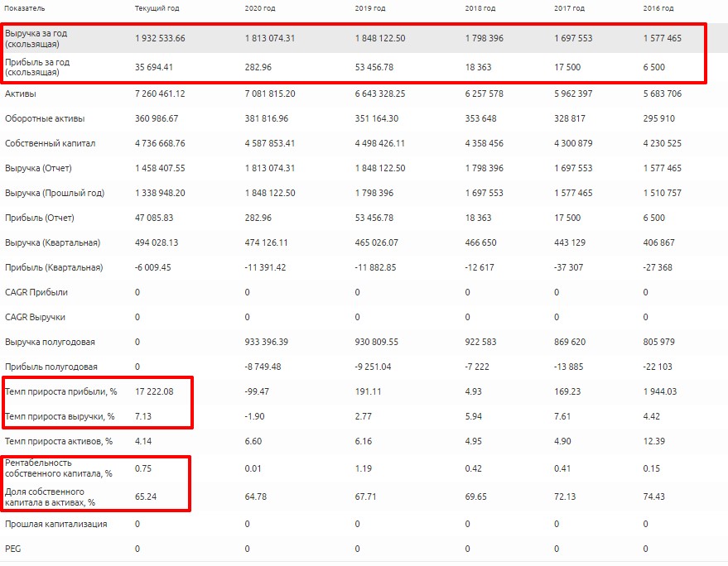Viewport: 728px width, 566px height.
Task: Select the "Оборотные активы" row label
Action: click(x=45, y=118)
